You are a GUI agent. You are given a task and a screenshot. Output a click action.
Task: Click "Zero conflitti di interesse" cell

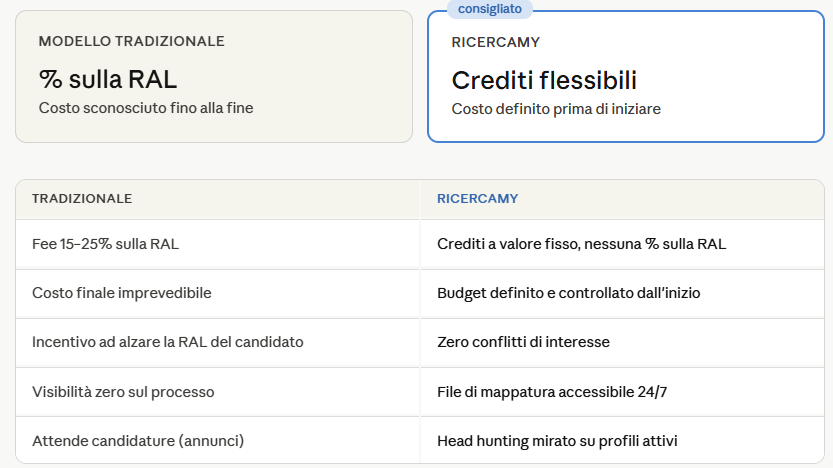pyautogui.click(x=523, y=342)
